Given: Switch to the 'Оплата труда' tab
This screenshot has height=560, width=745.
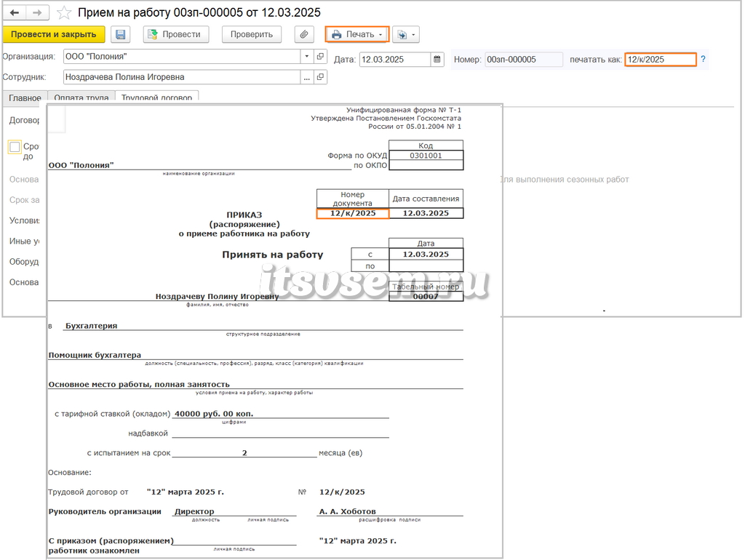Looking at the screenshot, I should click(81, 97).
